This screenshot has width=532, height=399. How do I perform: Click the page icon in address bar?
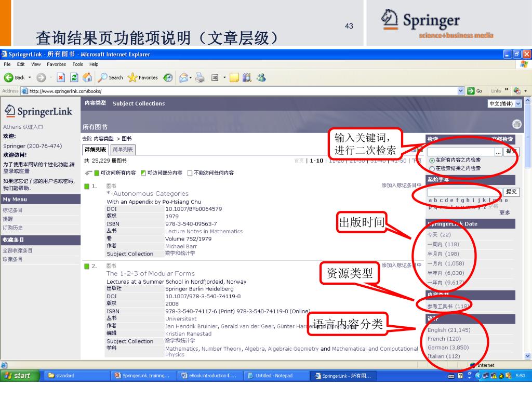(x=25, y=91)
